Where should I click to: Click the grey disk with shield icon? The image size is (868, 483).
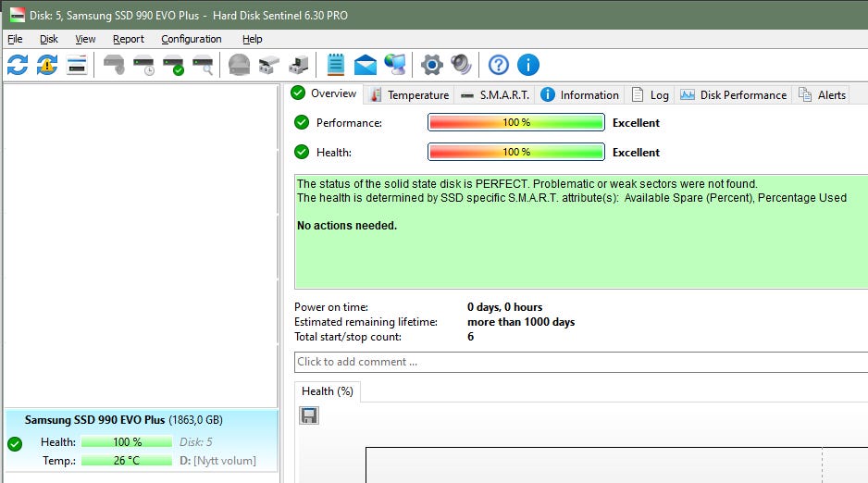point(114,65)
